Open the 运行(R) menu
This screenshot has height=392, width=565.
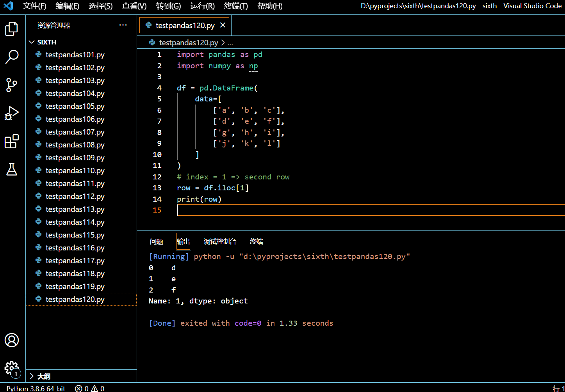pyautogui.click(x=203, y=6)
